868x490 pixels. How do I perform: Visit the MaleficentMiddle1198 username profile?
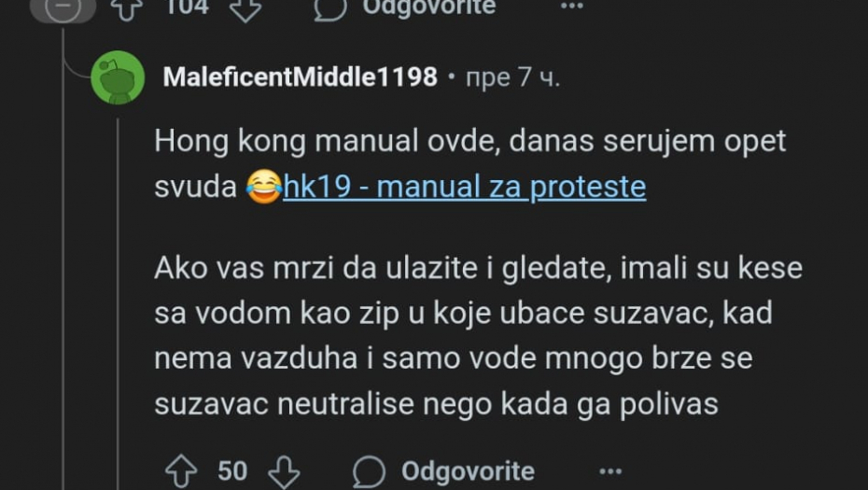[x=300, y=77]
